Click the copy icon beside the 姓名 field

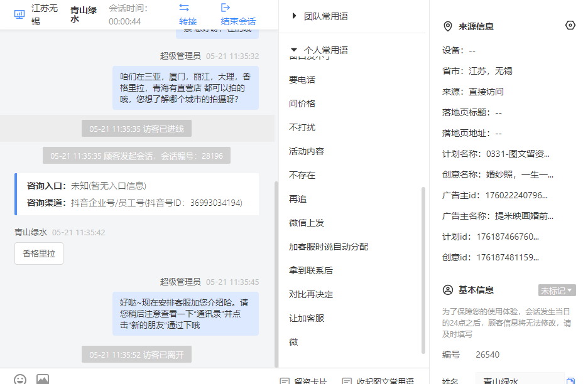(570, 381)
